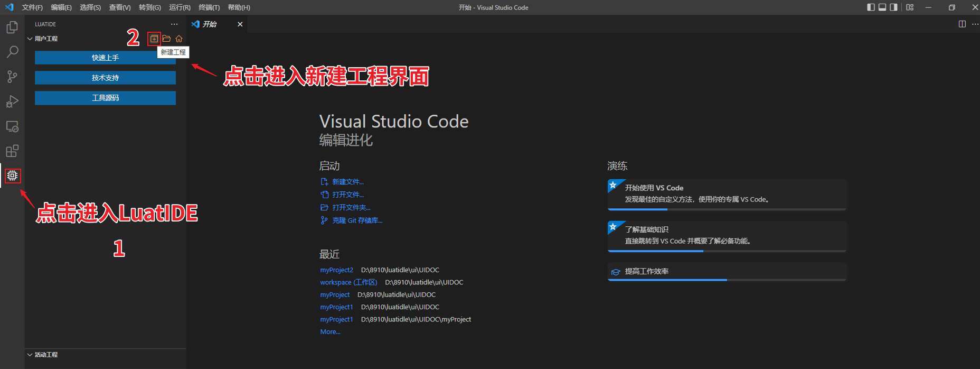Viewport: 980px width, 369px height.
Task: Click the LUATIDE panel title
Action: (45, 24)
